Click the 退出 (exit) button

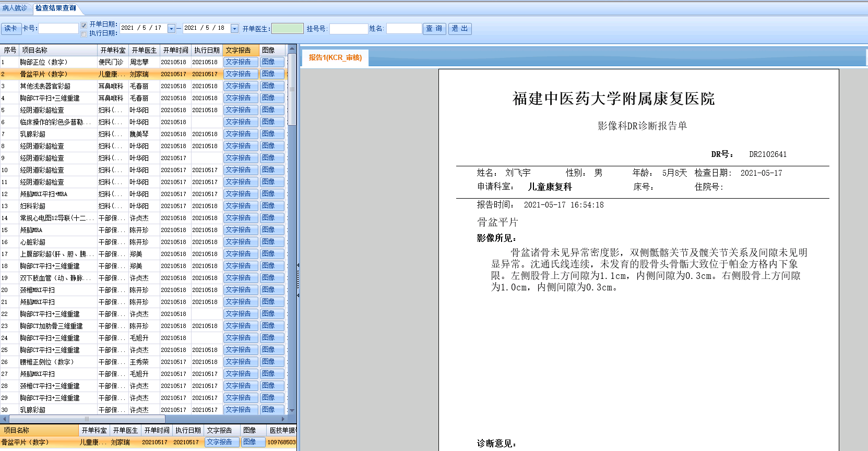click(460, 29)
